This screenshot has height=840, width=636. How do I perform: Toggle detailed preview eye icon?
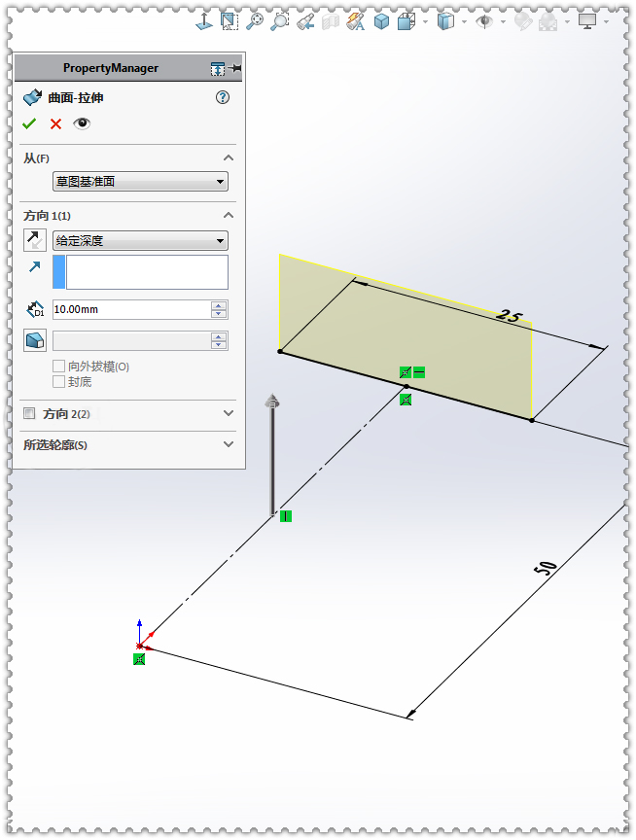(82, 123)
